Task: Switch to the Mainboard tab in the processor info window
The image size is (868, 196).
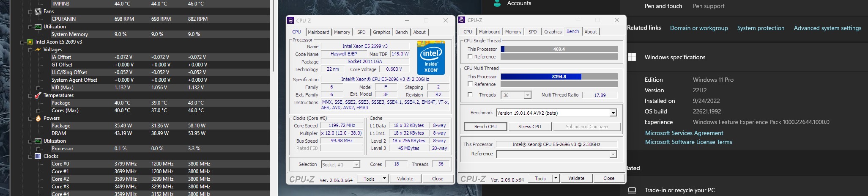Action: [x=318, y=32]
